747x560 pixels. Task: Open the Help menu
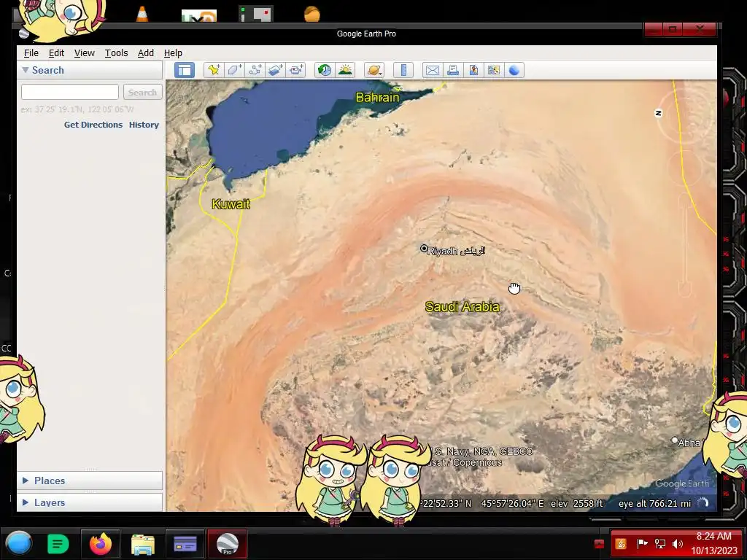173,52
